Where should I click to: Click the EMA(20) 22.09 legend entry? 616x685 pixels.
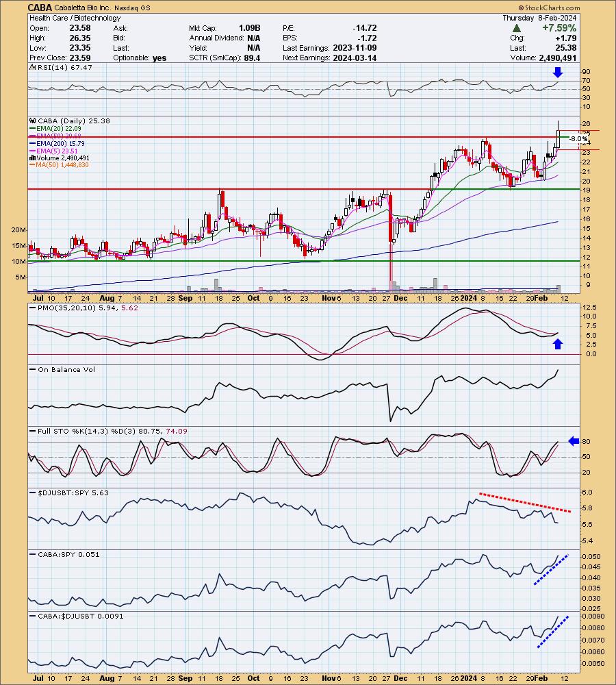tap(58, 129)
